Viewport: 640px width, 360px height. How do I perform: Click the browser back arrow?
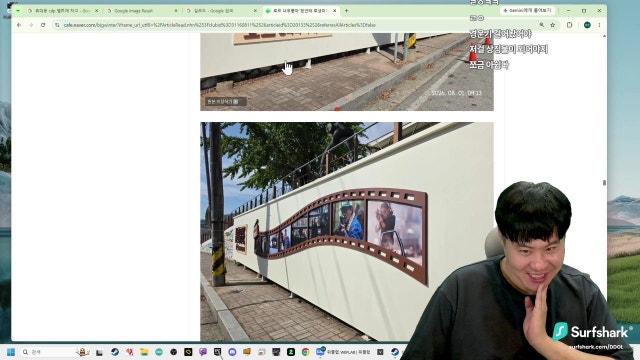click(19, 25)
